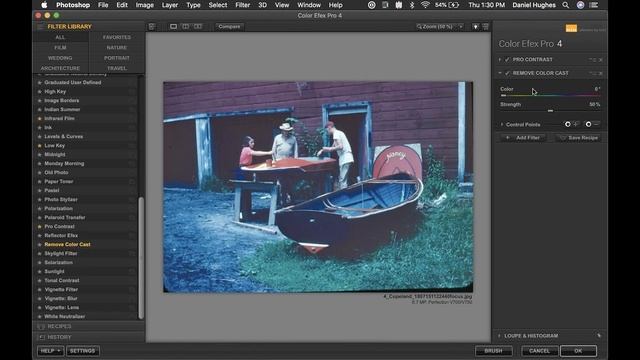The width and height of the screenshot is (640, 360).
Task: Delete the Remove Color Cast filter
Action: coord(600,73)
